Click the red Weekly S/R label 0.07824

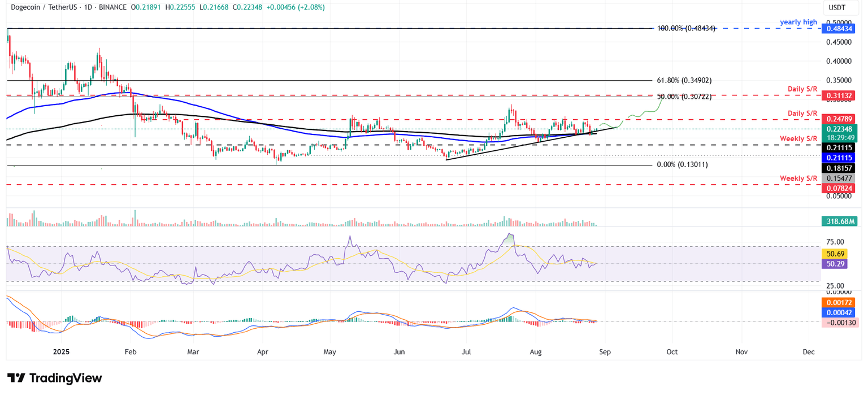point(839,188)
